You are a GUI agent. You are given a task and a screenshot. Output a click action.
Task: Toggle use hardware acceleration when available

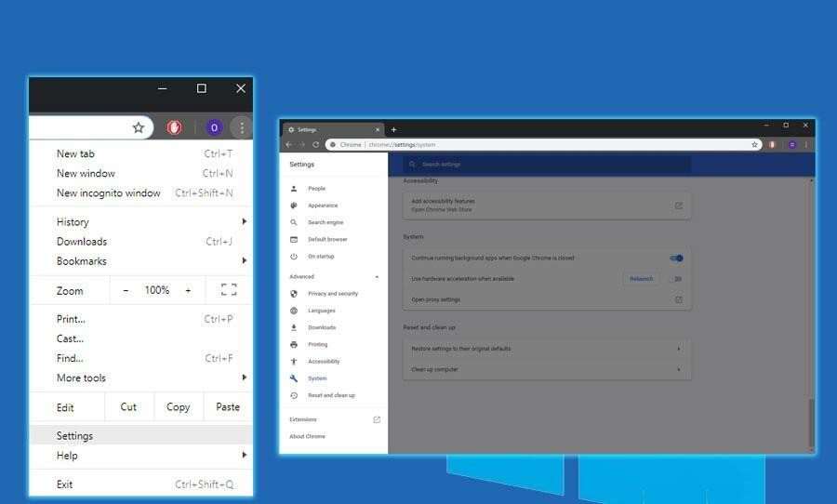coord(676,278)
